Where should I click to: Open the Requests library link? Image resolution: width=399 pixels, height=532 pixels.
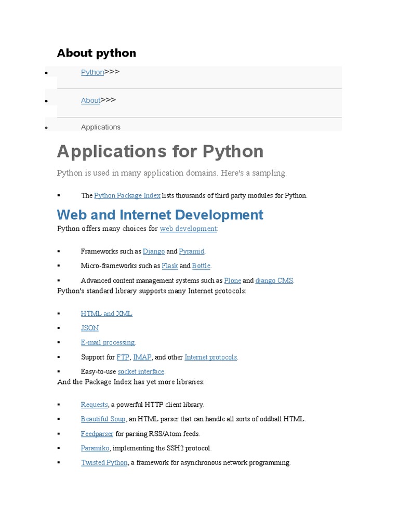pos(94,405)
